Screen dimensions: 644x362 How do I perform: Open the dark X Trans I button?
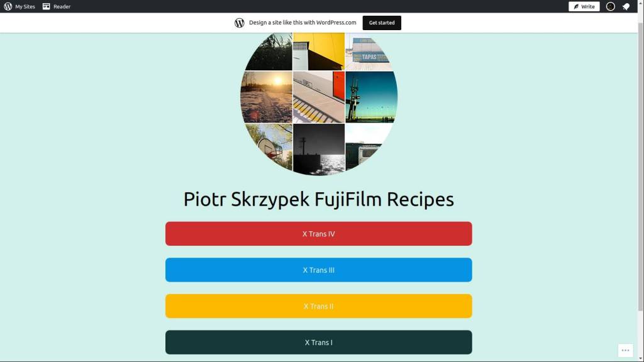[x=319, y=342]
